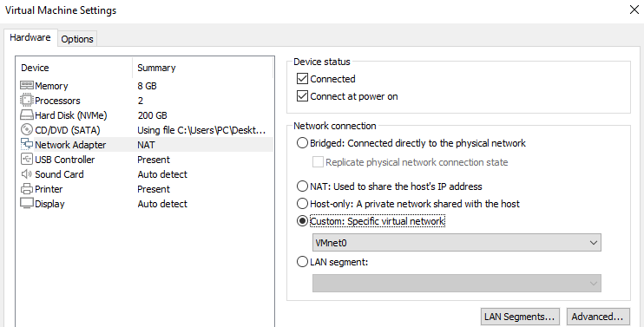Uncheck the Connected checkbox
Screen dimensions: 644x327
pos(302,78)
